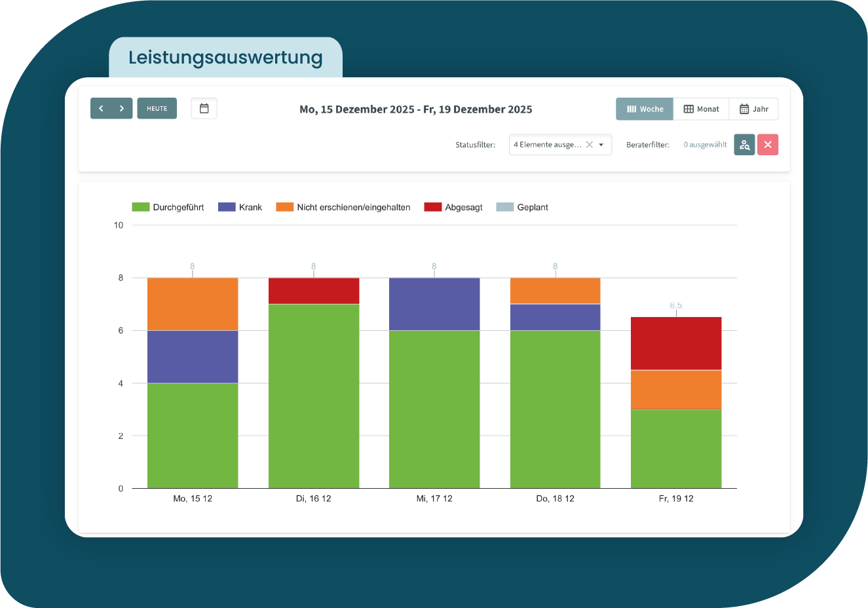Reset filters with the red X button
This screenshot has width=868, height=608.
[x=768, y=145]
